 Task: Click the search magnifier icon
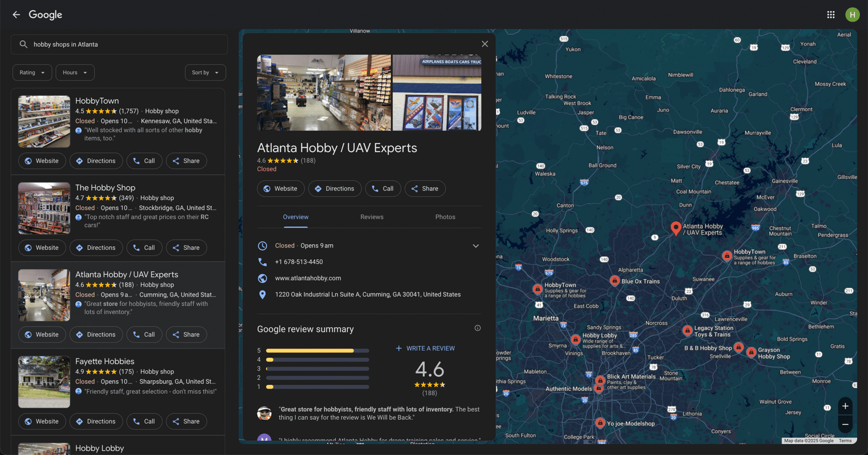tap(23, 45)
